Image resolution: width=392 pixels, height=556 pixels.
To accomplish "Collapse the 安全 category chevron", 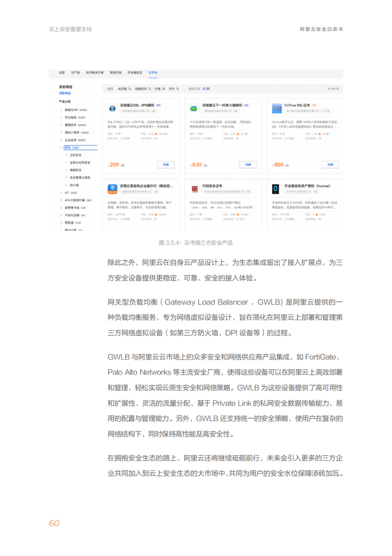I will [61, 148].
